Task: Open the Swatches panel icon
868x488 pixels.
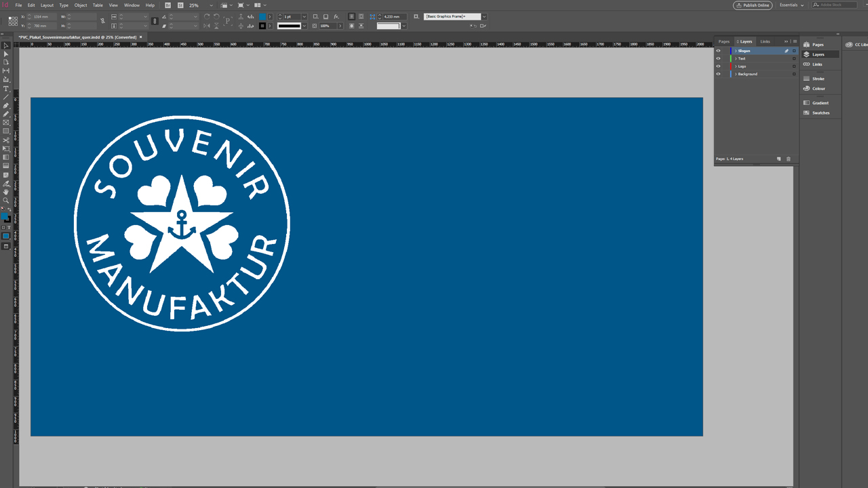Action: point(820,113)
